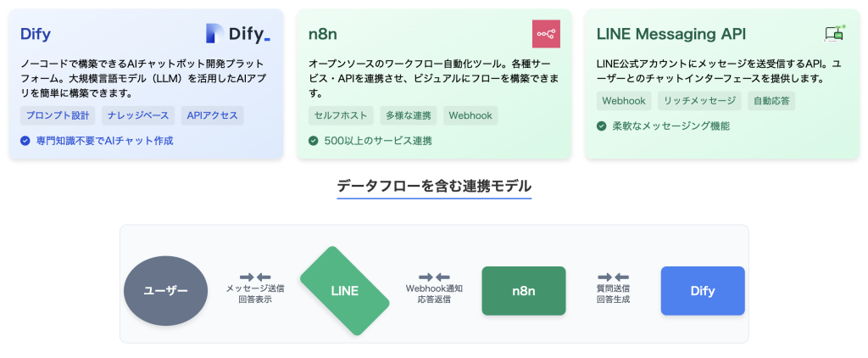Click the arrows icon above 質問送信
Viewport: 868px width, 358px height.
tap(613, 277)
